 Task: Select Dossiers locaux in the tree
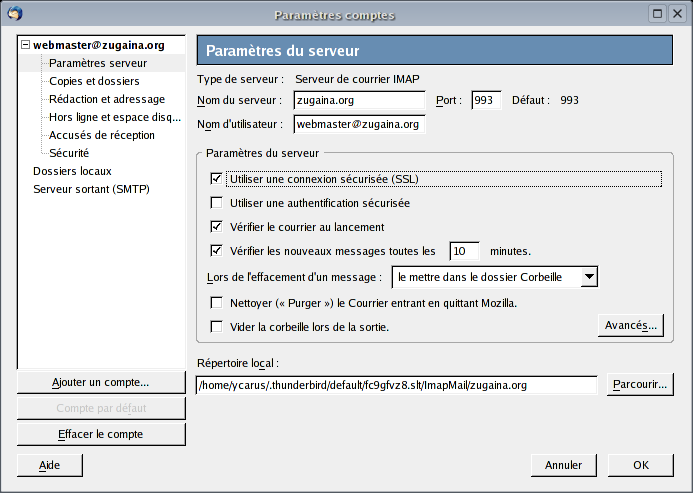pyautogui.click(x=72, y=171)
